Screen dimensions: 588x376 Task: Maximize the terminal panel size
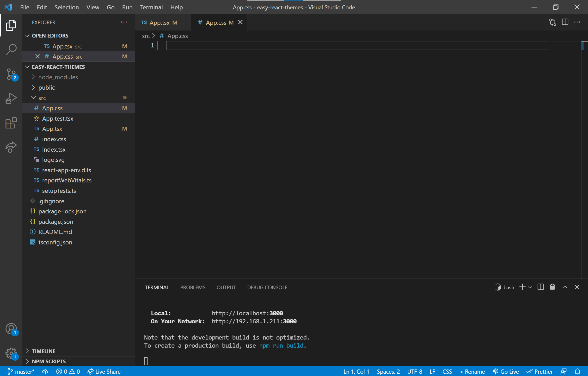(565, 287)
